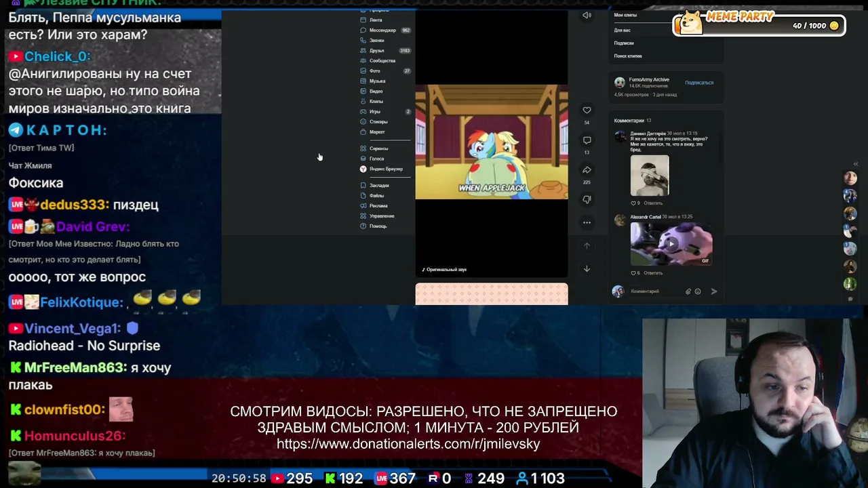Viewport: 868px width, 488px height.
Task: Reply to Даниил Дегтярёв's comment
Action: pos(653,203)
